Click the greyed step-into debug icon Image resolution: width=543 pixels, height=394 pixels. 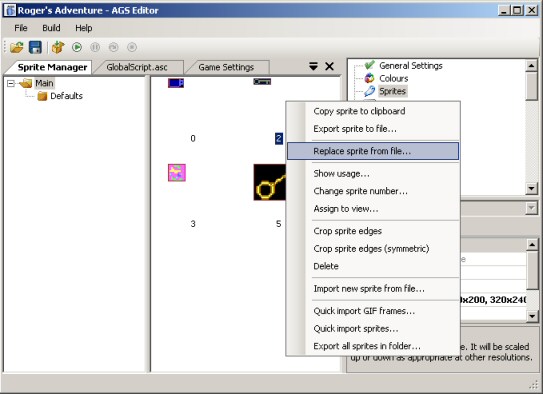coord(114,47)
